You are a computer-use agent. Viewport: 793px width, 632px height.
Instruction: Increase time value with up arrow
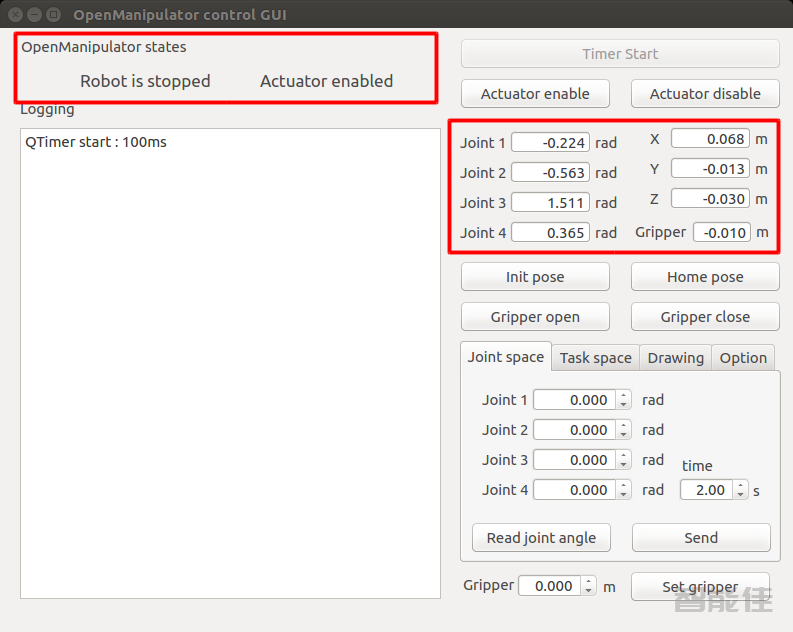pos(740,485)
